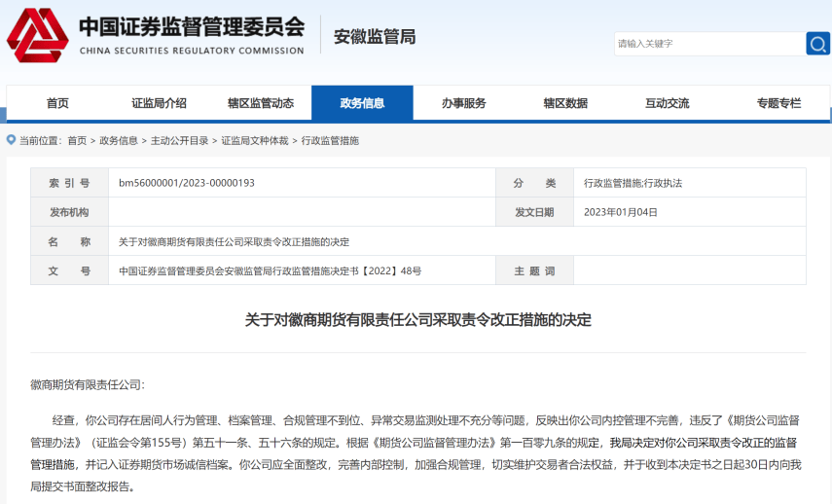Image resolution: width=832 pixels, height=504 pixels.
Task: Go to the 辖区数据 tab
Action: 565,103
